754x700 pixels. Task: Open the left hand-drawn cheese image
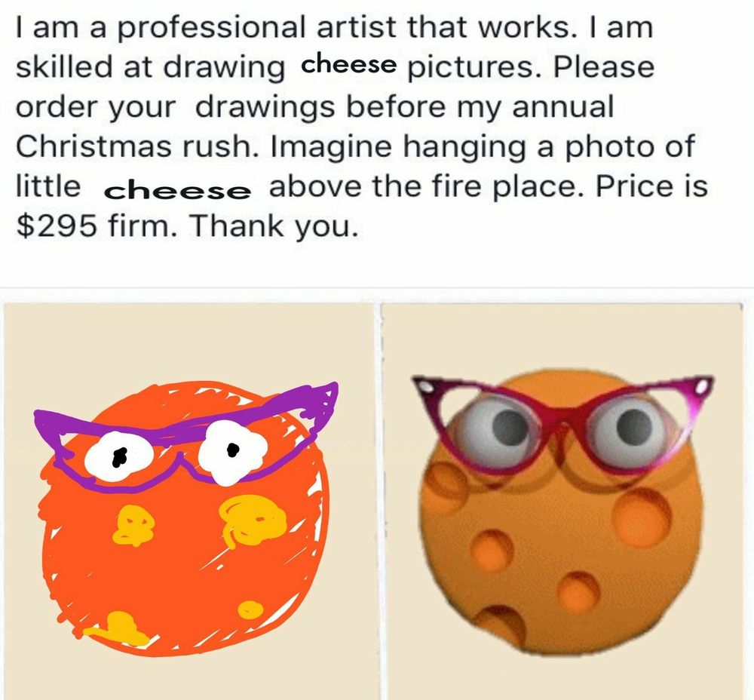[188, 500]
